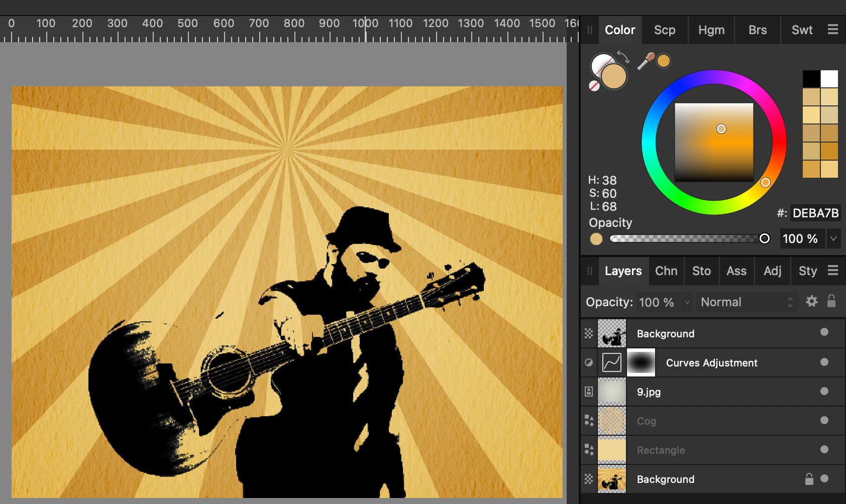Switch to the Brs brushes tab
The image size is (846, 504).
tap(758, 30)
